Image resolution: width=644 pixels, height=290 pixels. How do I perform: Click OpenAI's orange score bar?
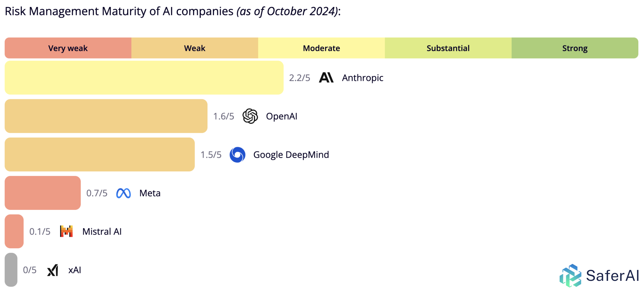(x=106, y=116)
